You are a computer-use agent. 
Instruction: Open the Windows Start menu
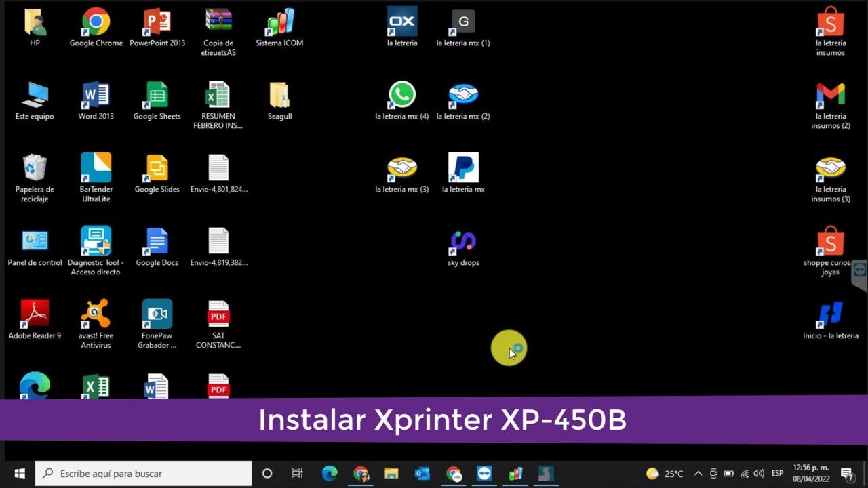click(x=19, y=474)
